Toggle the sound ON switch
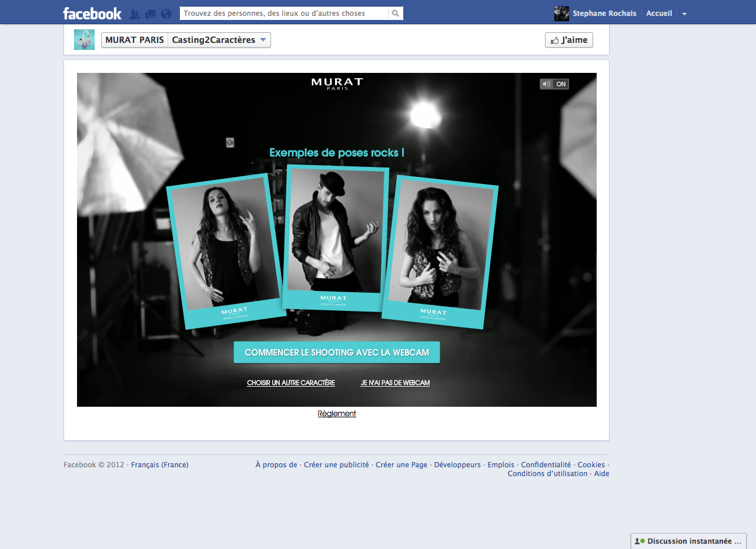The image size is (756, 549). coord(554,84)
